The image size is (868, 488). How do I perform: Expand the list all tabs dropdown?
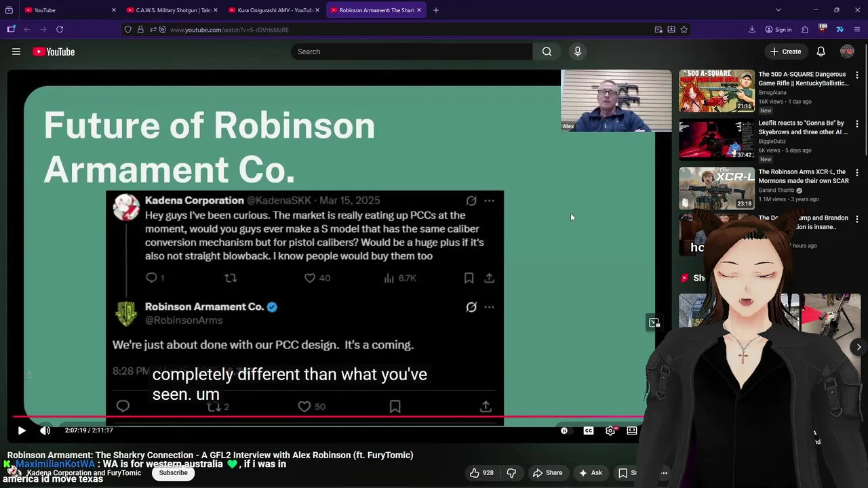(778, 10)
